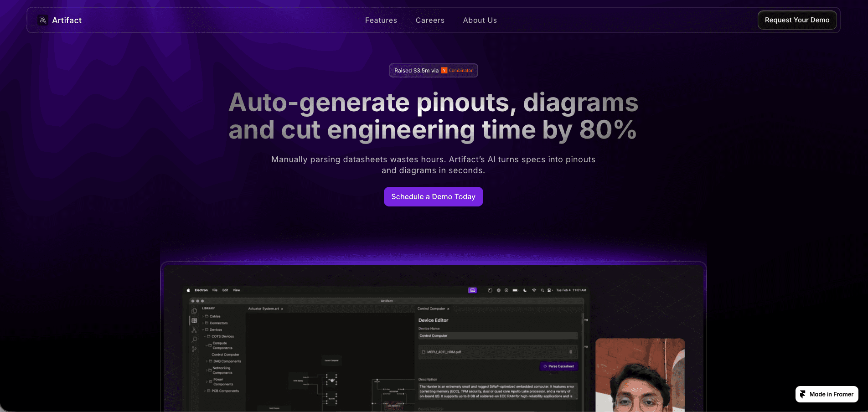This screenshot has height=412, width=868.
Task: Switch to the Control Computer tab
Action: [431, 309]
